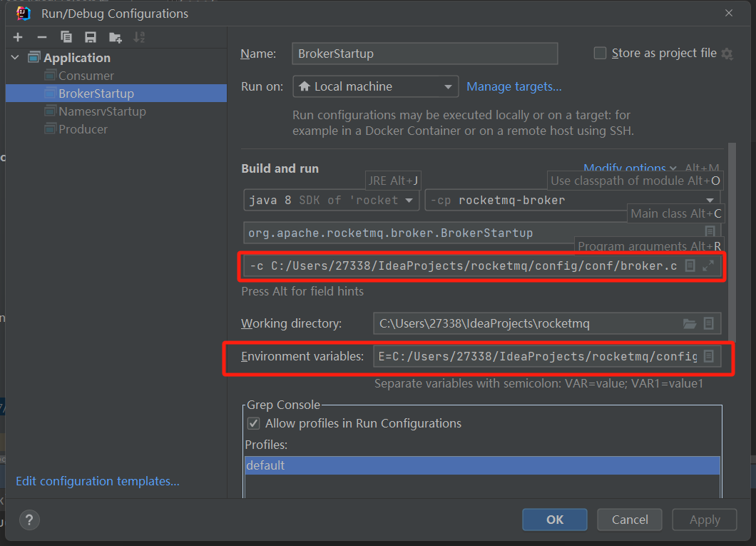Open the Run on Local machine dropdown
The width and height of the screenshot is (756, 546).
tap(375, 87)
